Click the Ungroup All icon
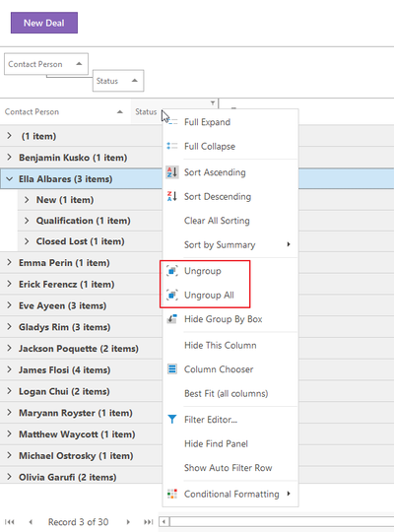The width and height of the screenshot is (394, 532). click(x=172, y=295)
